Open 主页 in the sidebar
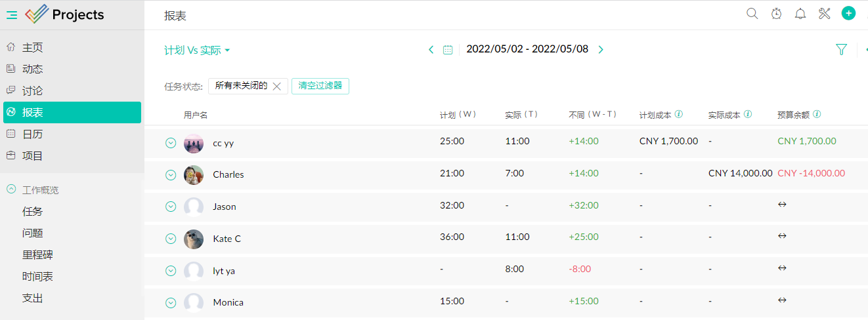 pos(72,47)
